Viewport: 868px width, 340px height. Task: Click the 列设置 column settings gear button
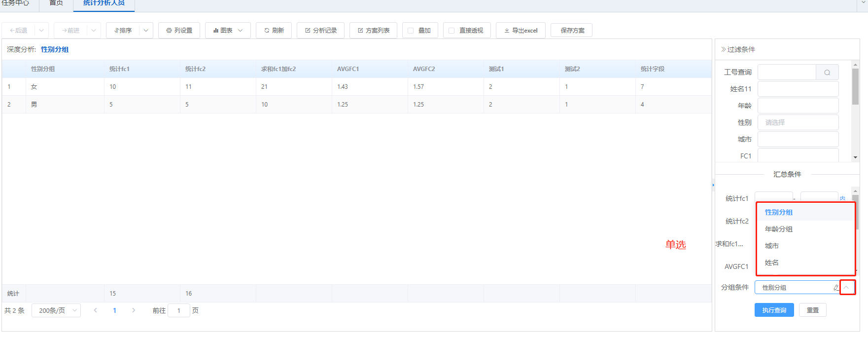(179, 31)
